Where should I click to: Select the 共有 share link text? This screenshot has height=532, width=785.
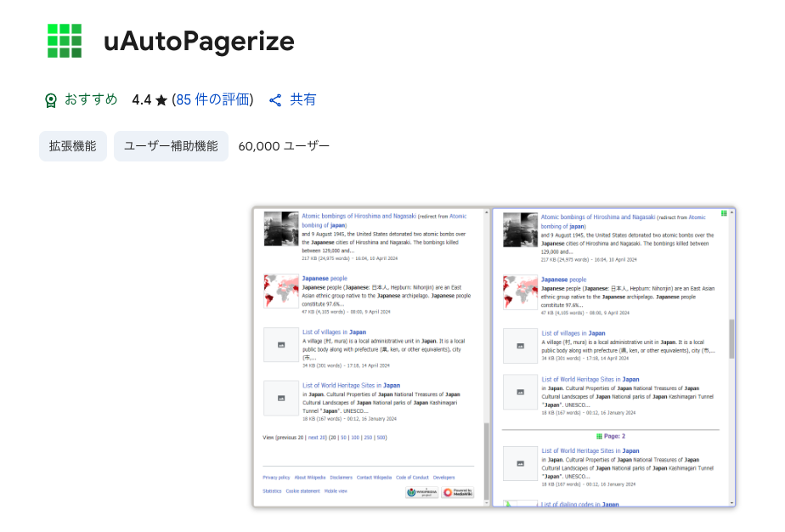303,99
